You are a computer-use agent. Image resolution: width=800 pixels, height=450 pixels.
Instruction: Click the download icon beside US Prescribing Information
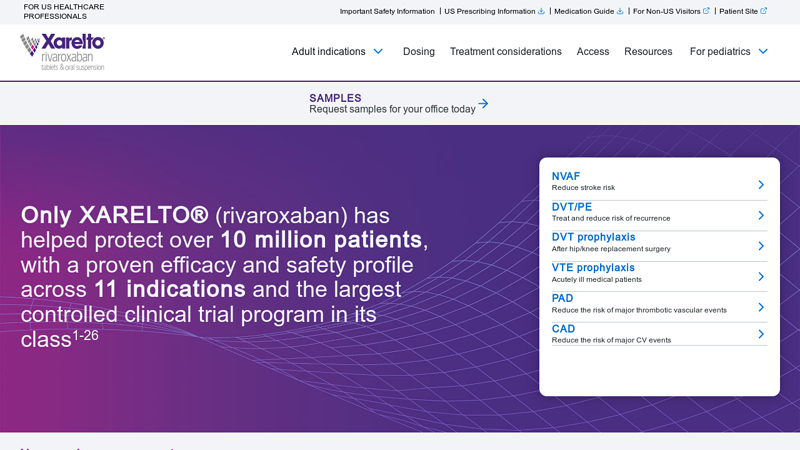tap(541, 11)
